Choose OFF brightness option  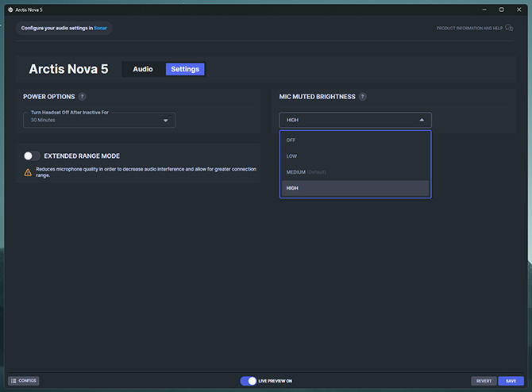point(355,140)
